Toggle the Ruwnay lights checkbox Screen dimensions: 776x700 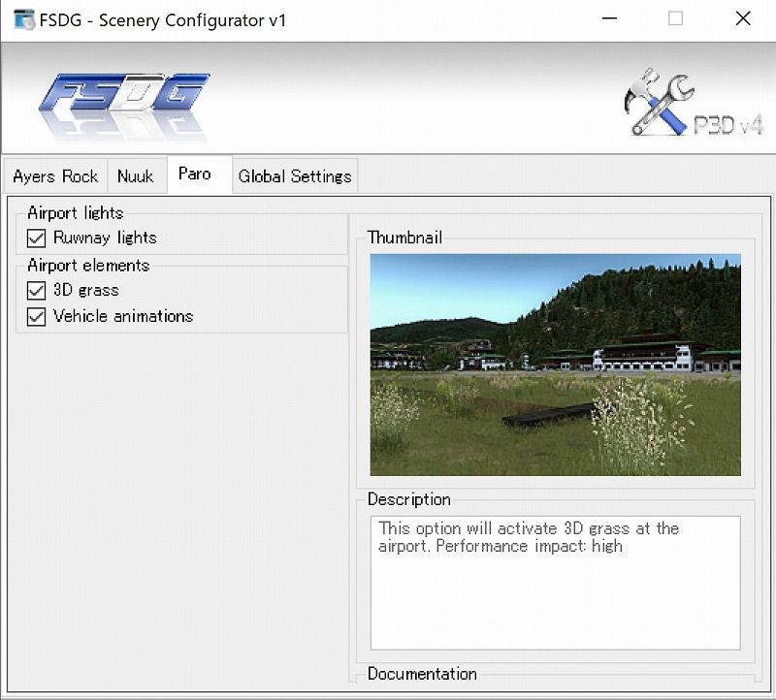point(36,238)
